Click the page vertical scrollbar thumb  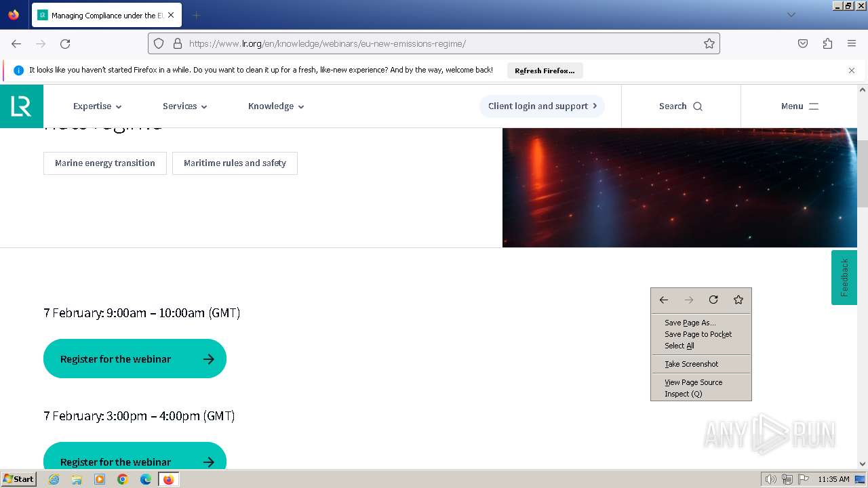863,173
